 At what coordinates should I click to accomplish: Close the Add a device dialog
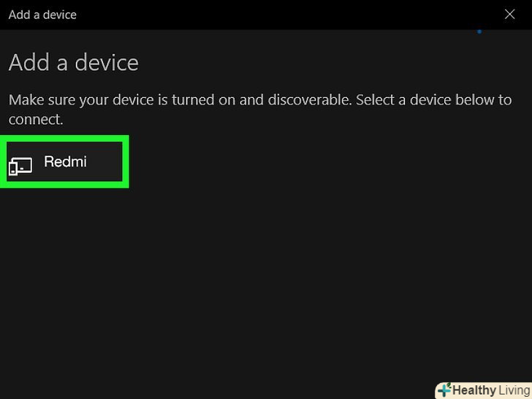point(509,15)
